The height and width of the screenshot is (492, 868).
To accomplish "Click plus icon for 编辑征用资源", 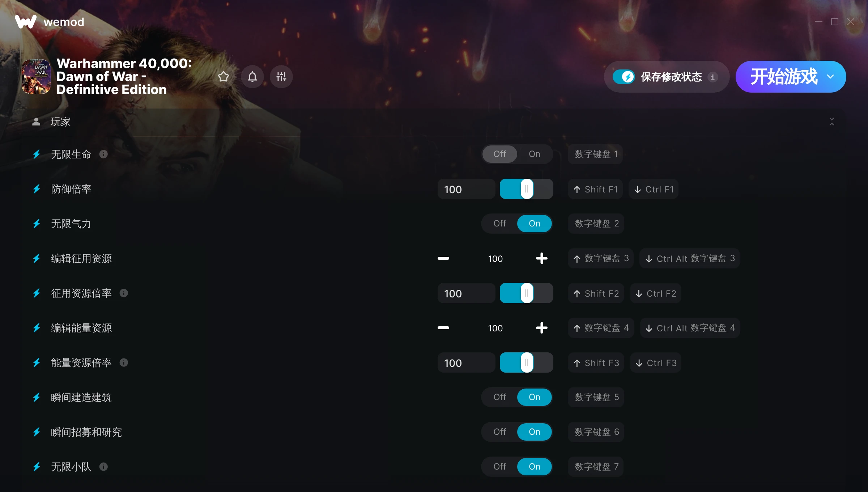I will pos(541,258).
